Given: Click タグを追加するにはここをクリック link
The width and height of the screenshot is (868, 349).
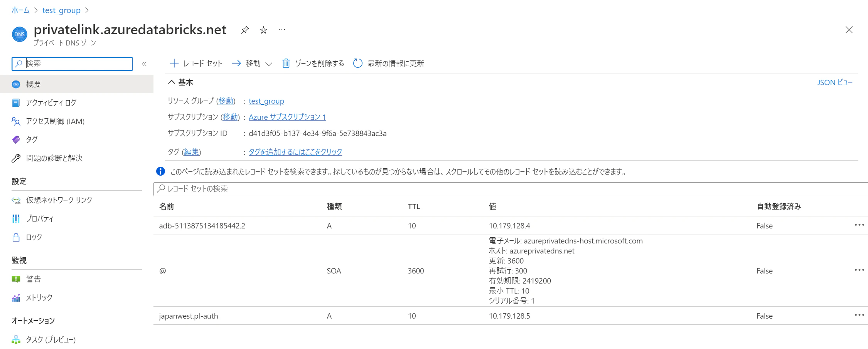Looking at the screenshot, I should point(295,152).
